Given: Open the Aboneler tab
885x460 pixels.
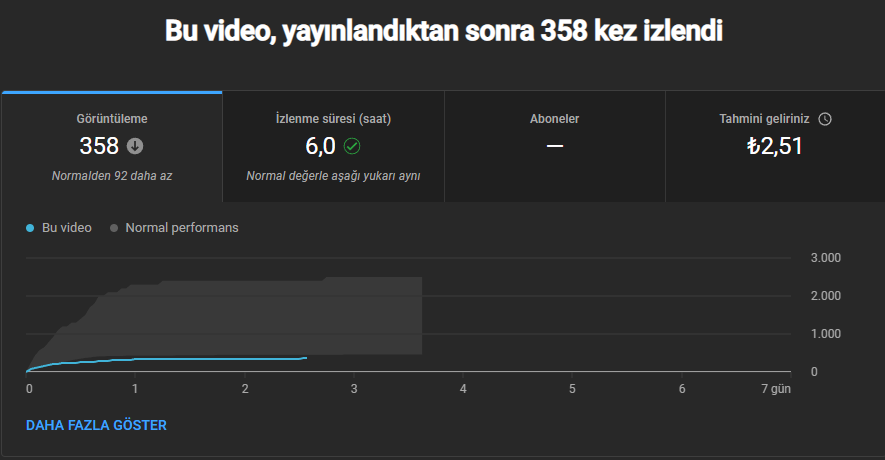Looking at the screenshot, I should coord(555,147).
